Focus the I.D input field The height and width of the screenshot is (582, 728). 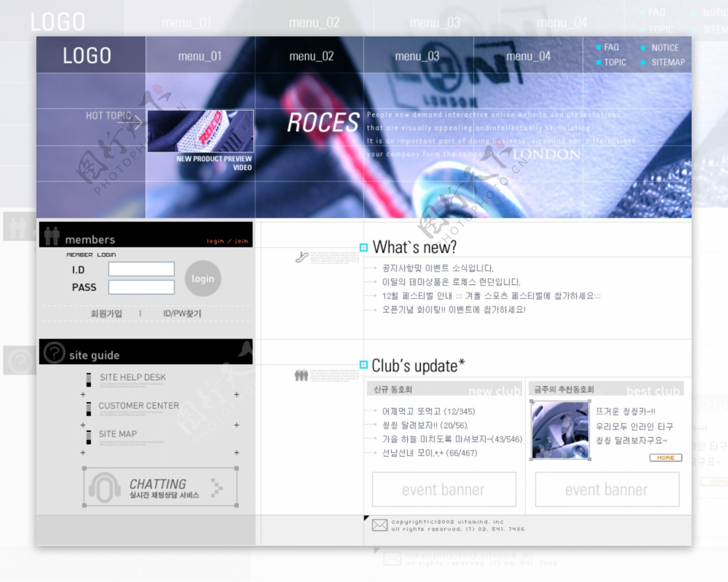click(141, 269)
